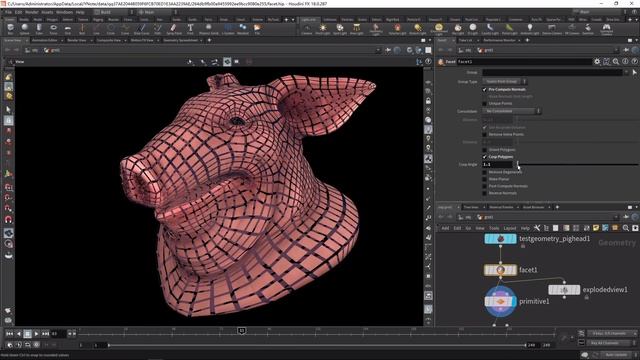Add an Area Light from shelf
640x360 pixels.
(356, 29)
